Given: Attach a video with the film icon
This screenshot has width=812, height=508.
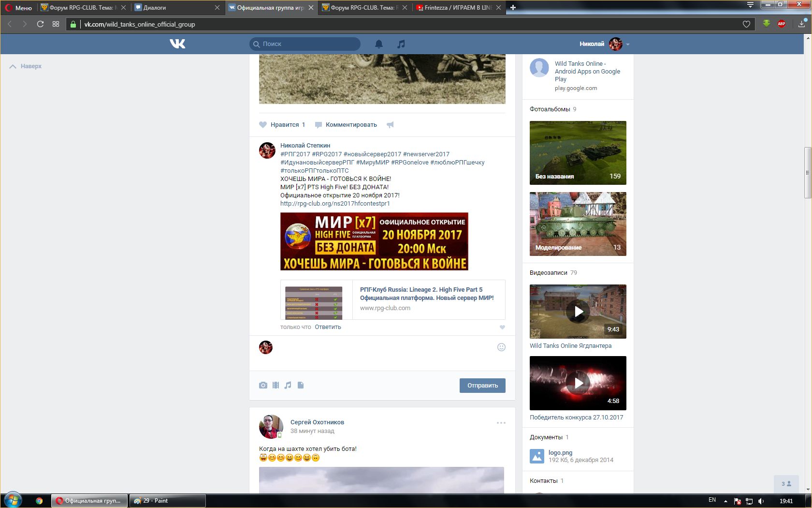Looking at the screenshot, I should pyautogui.click(x=275, y=385).
